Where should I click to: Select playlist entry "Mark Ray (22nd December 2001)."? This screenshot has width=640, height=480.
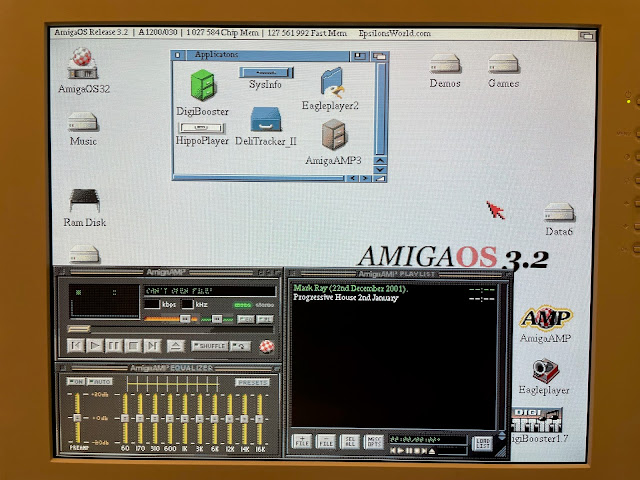tap(351, 289)
